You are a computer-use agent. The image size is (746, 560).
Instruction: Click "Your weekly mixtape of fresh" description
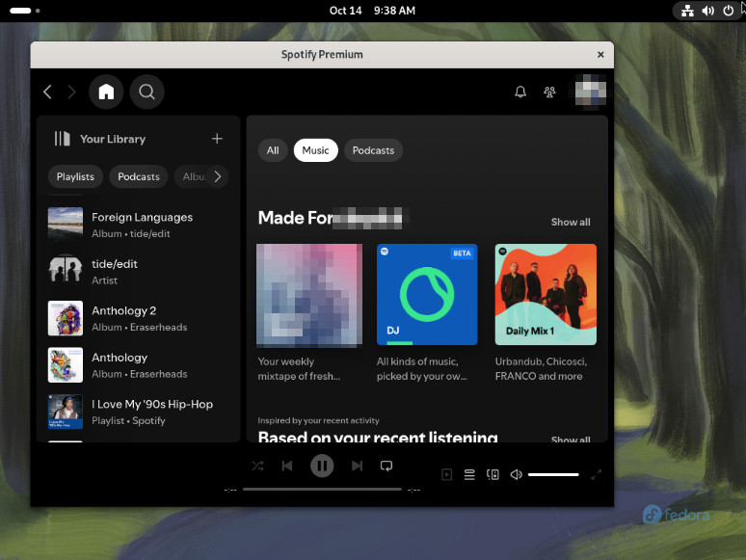point(299,369)
